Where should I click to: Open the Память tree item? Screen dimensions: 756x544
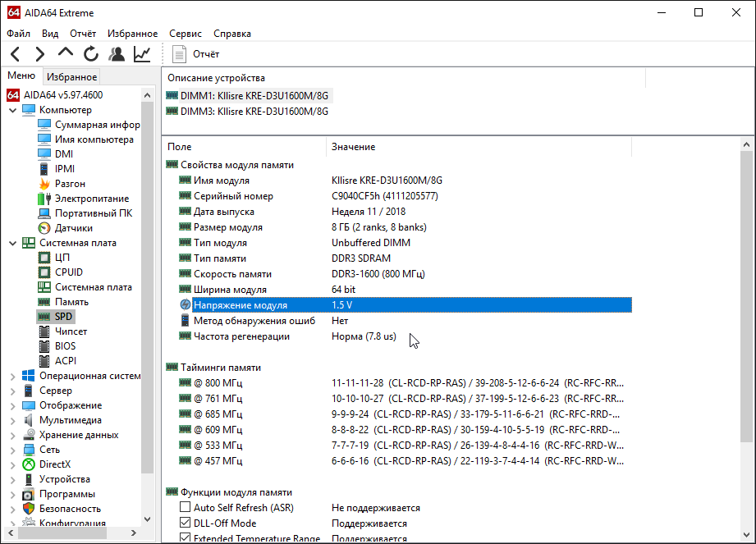click(x=71, y=302)
